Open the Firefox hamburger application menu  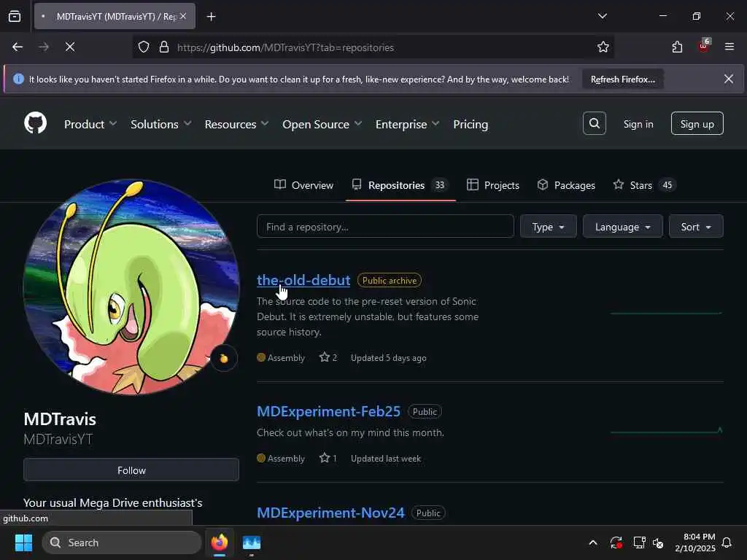point(729,47)
